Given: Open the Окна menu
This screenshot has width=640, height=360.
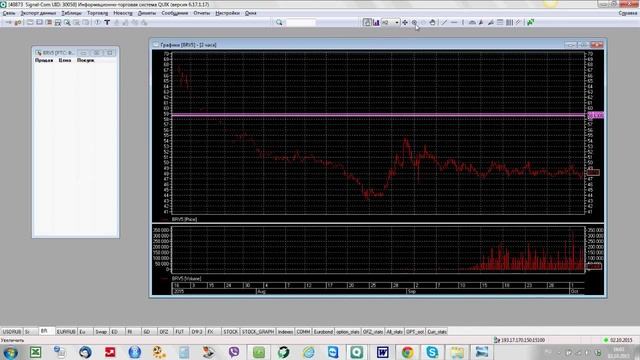Looking at the screenshot, I should click(x=251, y=13).
